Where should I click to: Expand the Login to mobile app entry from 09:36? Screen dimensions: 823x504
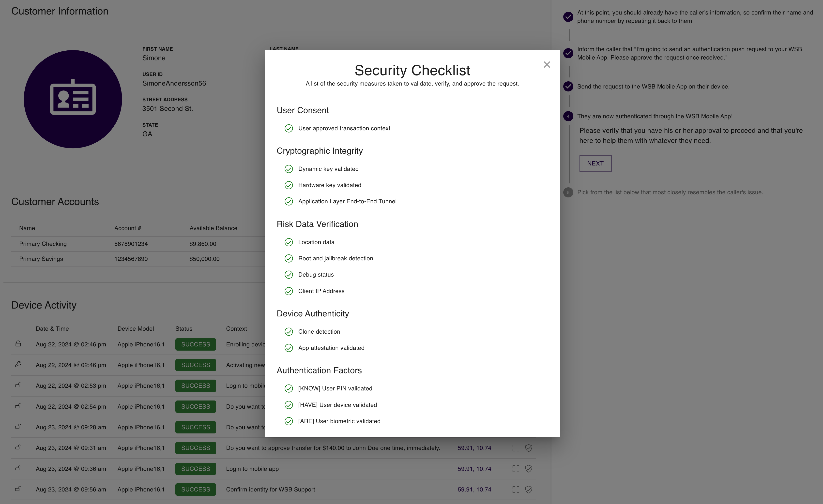[516, 469]
